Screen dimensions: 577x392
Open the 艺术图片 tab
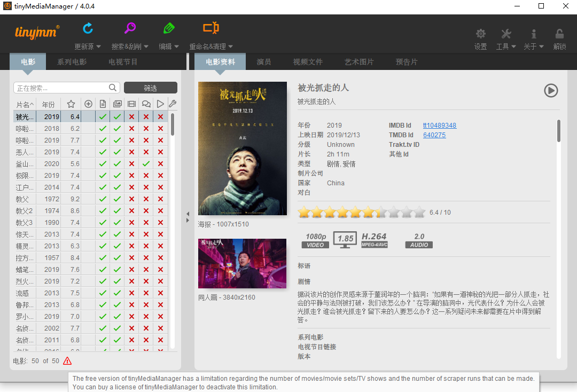click(x=359, y=62)
